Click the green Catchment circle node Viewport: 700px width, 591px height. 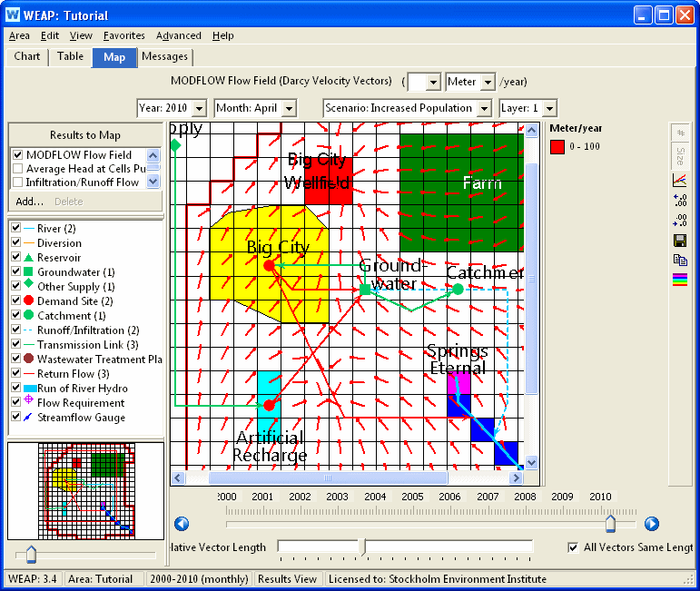point(458,290)
